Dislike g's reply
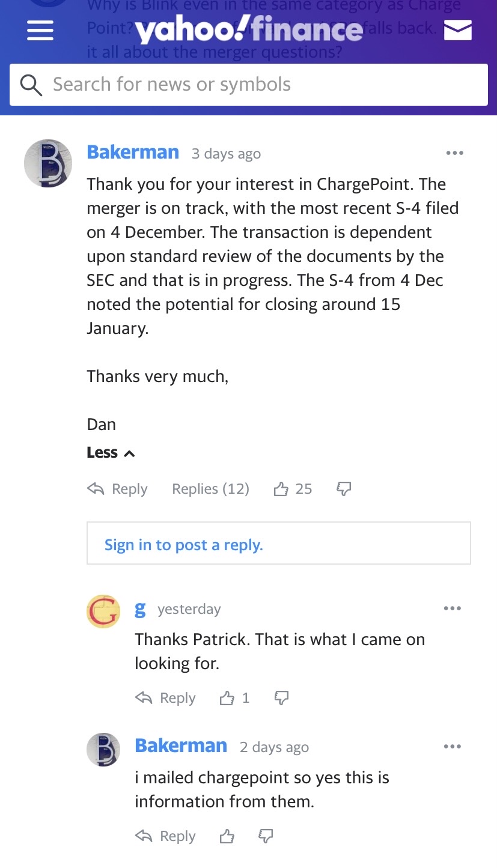The height and width of the screenshot is (868, 497). pyautogui.click(x=281, y=697)
